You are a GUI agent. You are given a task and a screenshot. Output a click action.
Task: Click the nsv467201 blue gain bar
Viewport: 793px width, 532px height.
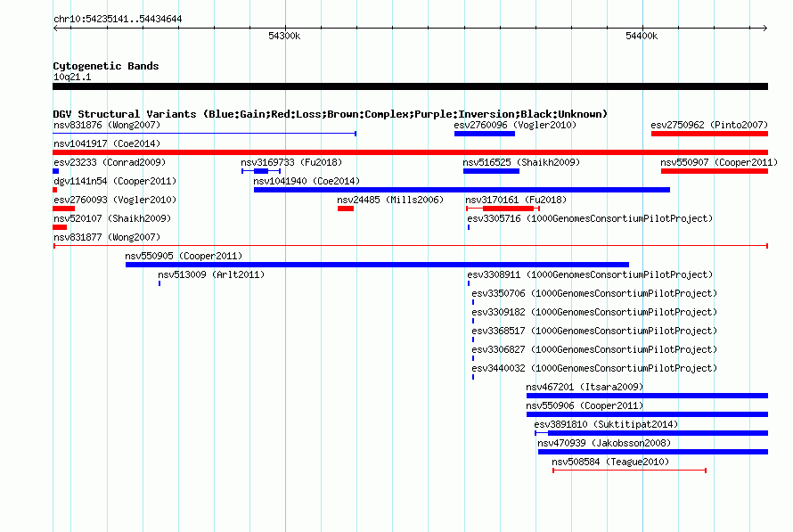point(648,396)
